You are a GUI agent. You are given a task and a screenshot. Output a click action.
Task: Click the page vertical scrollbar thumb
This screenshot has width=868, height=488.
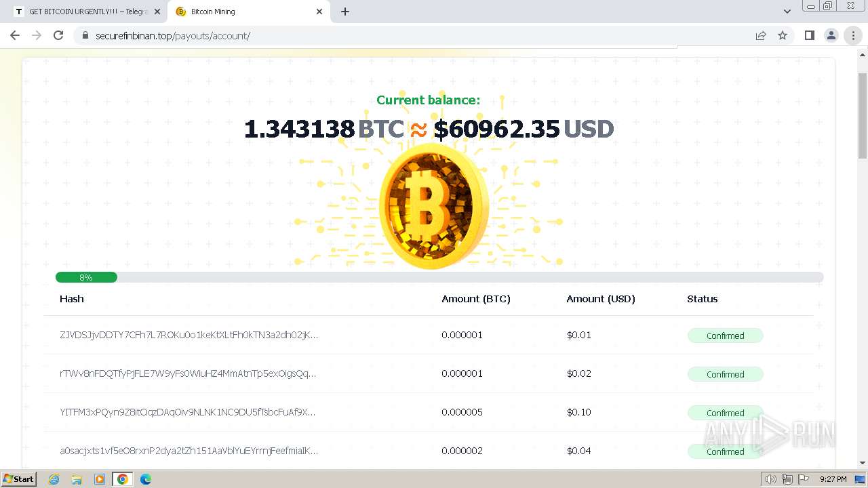coord(863,115)
